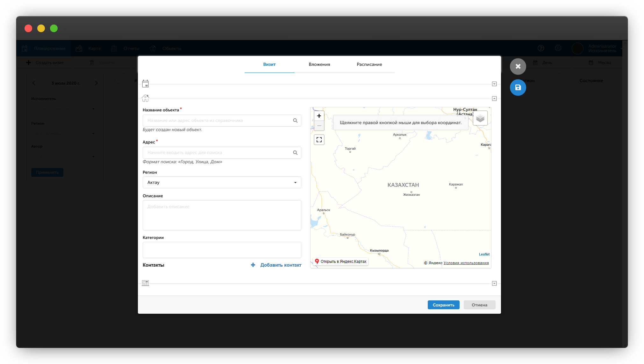Click the Описание text area
The height and width of the screenshot is (364, 644).
coord(222,215)
